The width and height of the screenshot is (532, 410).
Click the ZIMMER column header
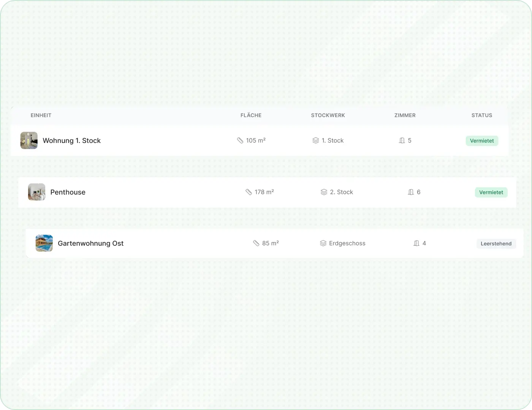pos(405,115)
